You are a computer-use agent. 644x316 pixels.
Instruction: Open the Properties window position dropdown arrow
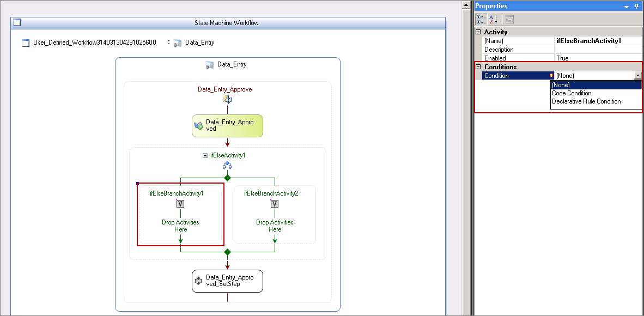point(627,7)
